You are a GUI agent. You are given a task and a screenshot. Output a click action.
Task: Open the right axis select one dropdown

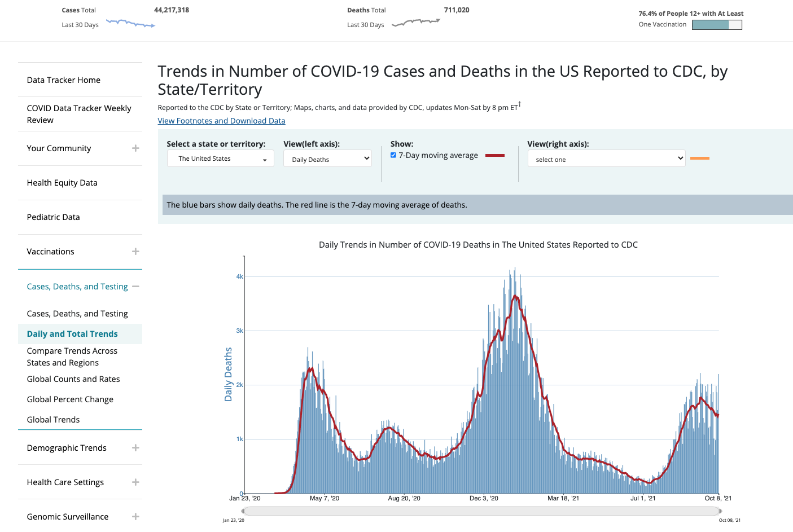click(x=606, y=159)
